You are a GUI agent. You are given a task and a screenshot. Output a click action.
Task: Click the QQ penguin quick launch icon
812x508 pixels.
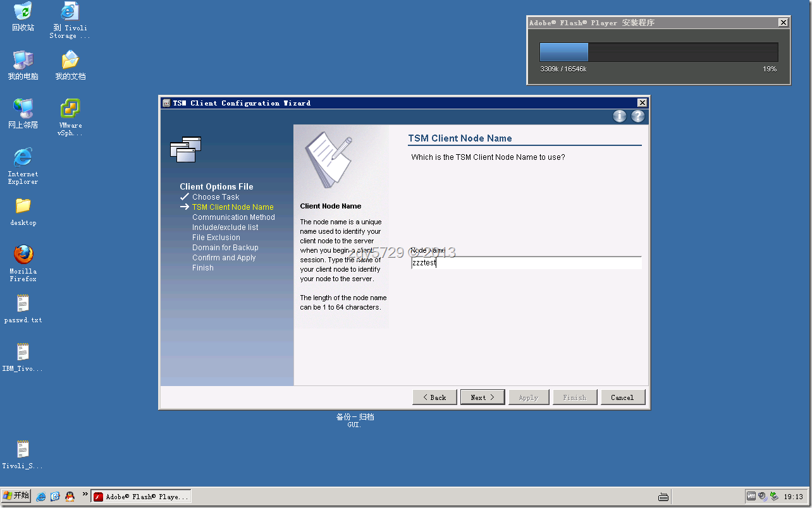coord(70,497)
